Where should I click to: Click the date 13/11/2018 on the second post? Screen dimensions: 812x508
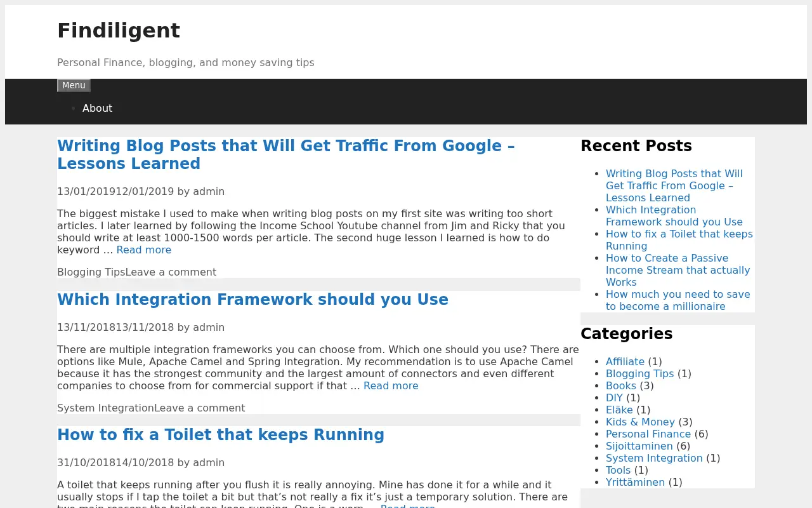click(86, 327)
